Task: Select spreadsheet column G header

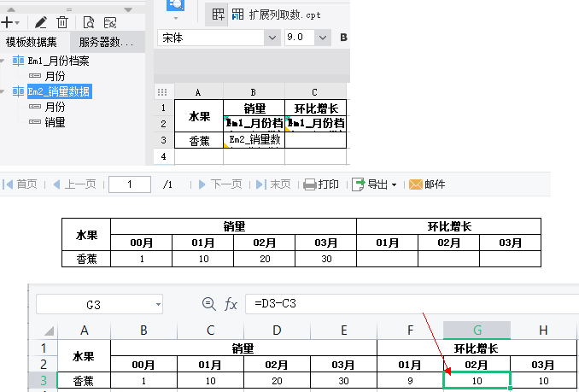Action: 477,330
